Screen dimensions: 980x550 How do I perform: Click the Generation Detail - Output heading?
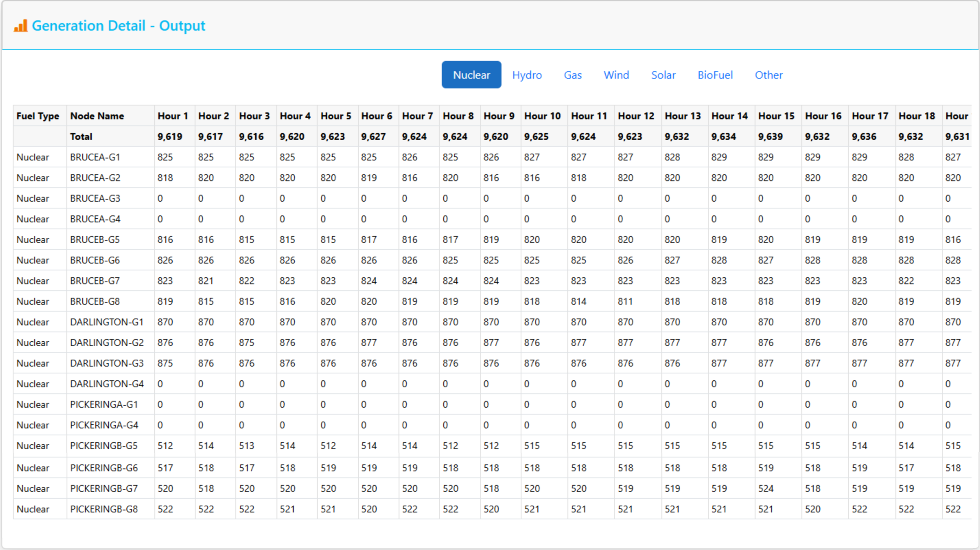coord(118,26)
